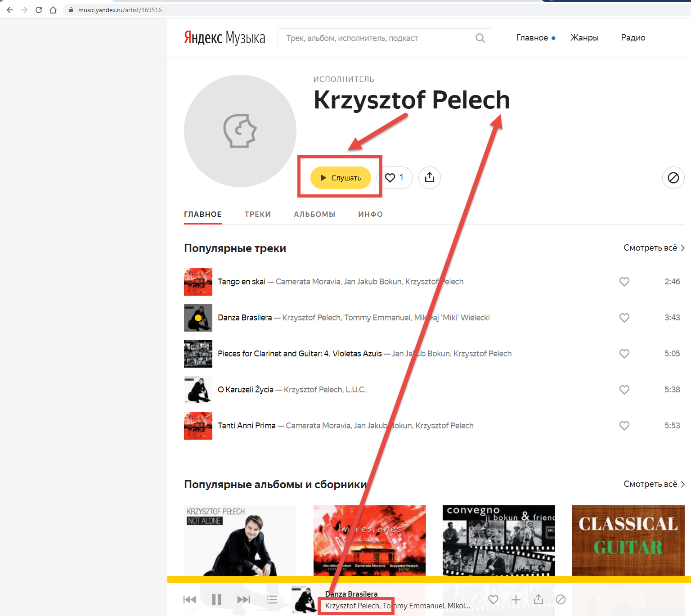Viewport: 691px width, 616px height.
Task: Like the current track in player bar
Action: (x=494, y=599)
